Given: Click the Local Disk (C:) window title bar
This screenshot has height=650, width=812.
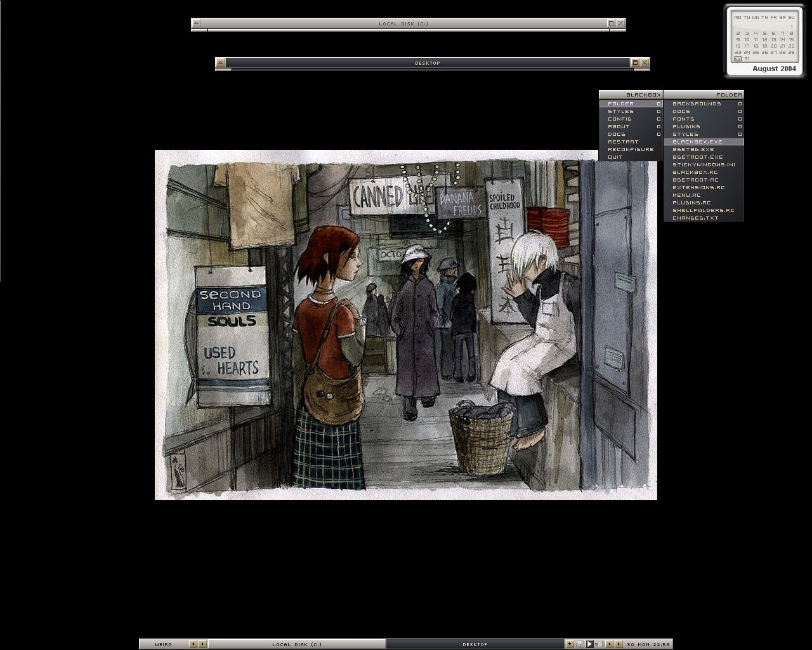Looking at the screenshot, I should pos(403,23).
